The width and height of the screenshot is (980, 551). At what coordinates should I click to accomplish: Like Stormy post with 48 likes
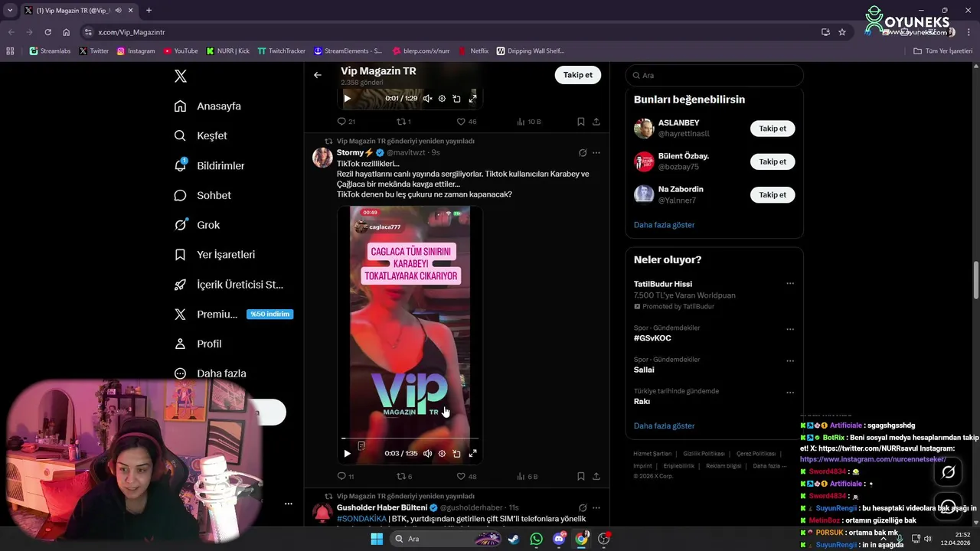point(466,477)
